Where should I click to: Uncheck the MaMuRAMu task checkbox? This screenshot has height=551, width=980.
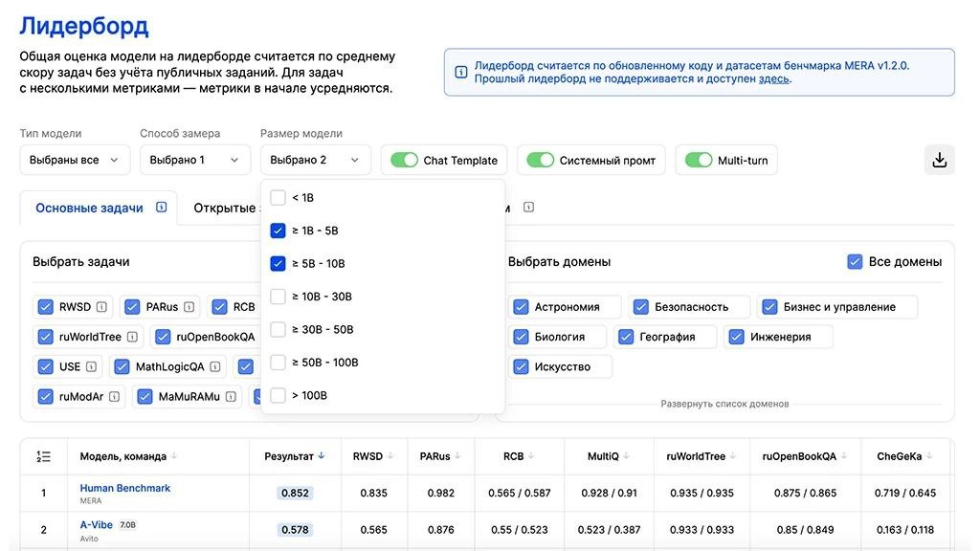point(145,397)
